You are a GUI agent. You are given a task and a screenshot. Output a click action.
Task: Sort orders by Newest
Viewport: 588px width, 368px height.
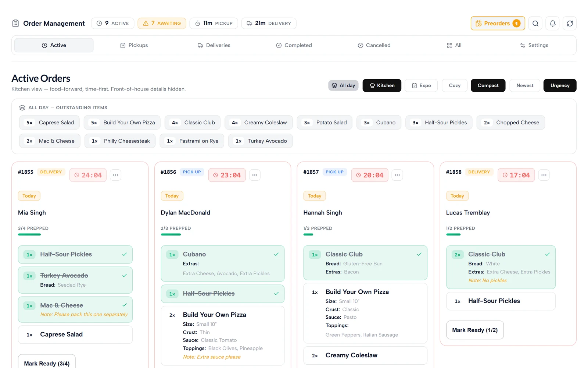pos(525,85)
